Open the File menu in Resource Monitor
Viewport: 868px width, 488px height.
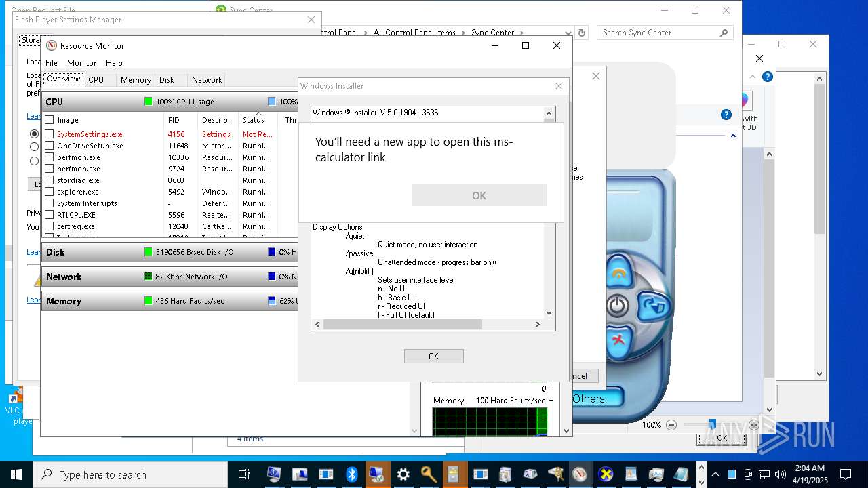pos(52,62)
